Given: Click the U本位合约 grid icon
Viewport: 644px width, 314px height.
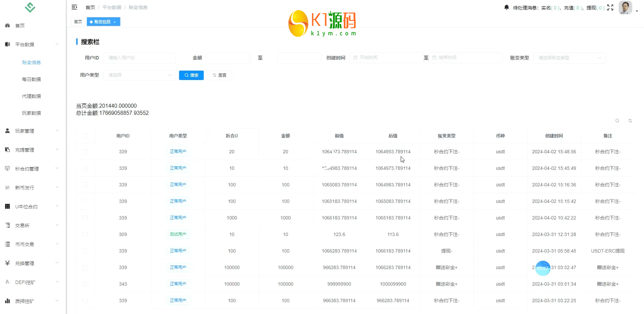Looking at the screenshot, I should 7,206.
